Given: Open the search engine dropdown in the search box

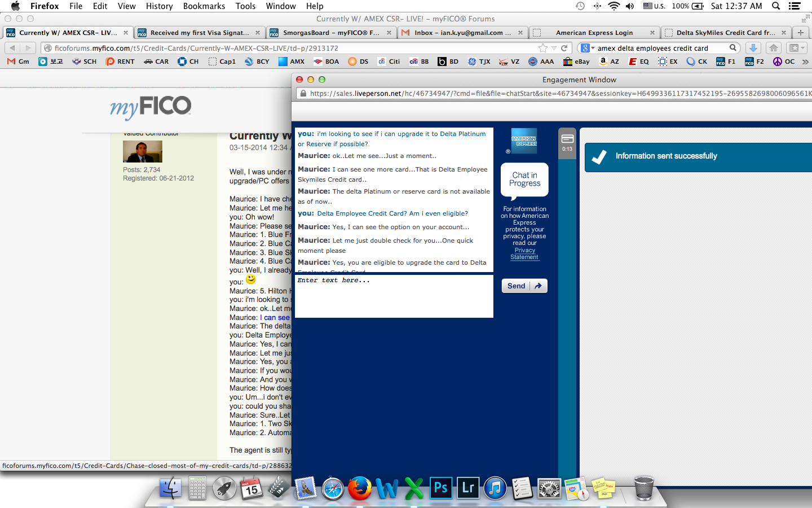Looking at the screenshot, I should coord(588,48).
